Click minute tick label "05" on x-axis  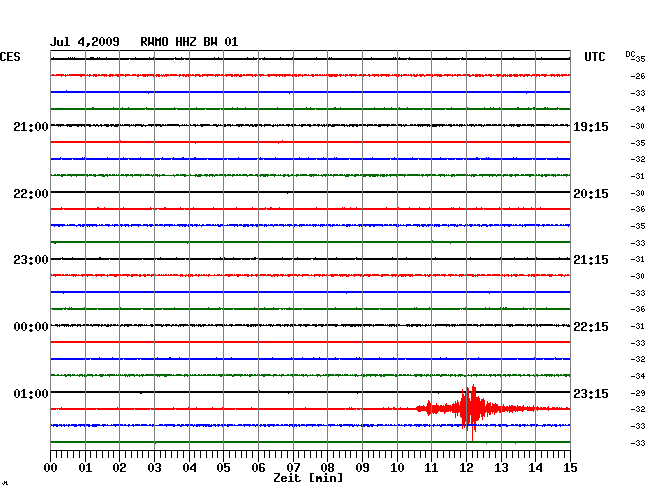click(223, 467)
